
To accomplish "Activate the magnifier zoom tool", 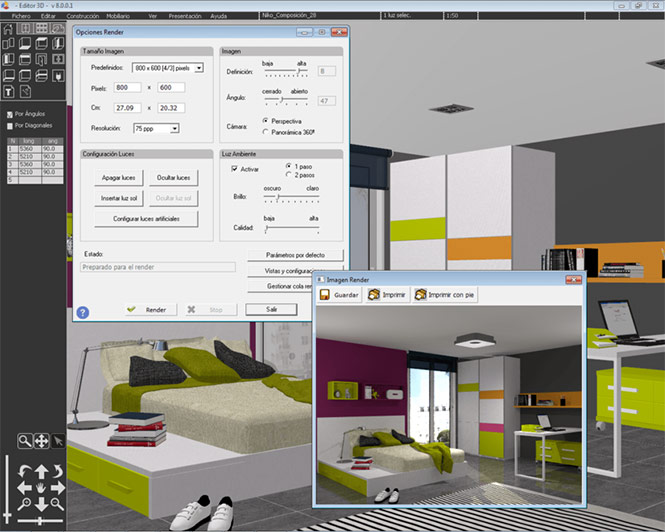I will click(x=25, y=440).
